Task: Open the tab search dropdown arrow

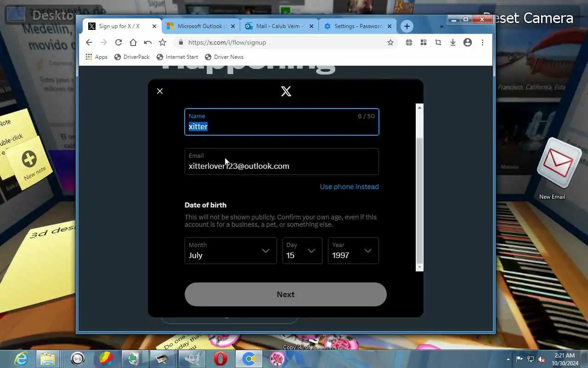Action: [441, 27]
